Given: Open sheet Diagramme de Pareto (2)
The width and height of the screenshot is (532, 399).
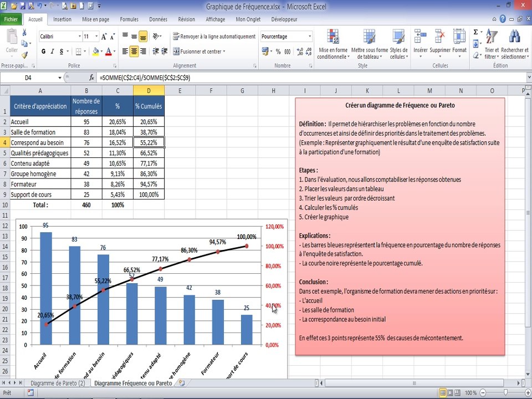Looking at the screenshot, I should (x=58, y=383).
